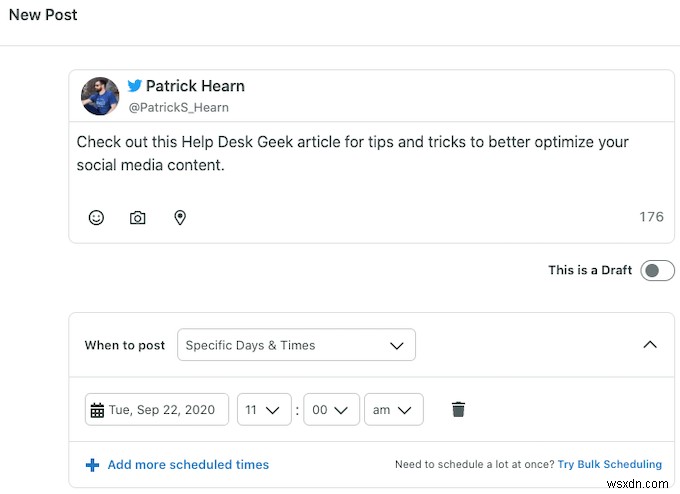Viewport: 680px width, 494px height.
Task: Click the blue plus icon
Action: tap(92, 464)
